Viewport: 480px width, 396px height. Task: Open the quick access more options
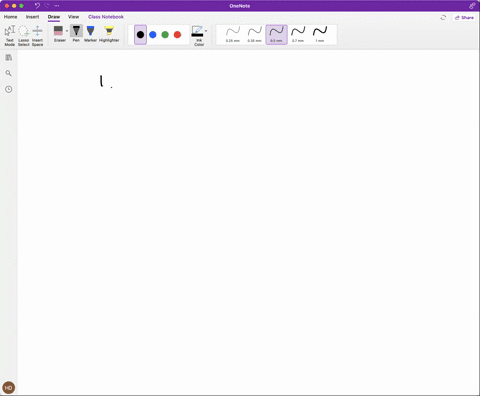57,6
